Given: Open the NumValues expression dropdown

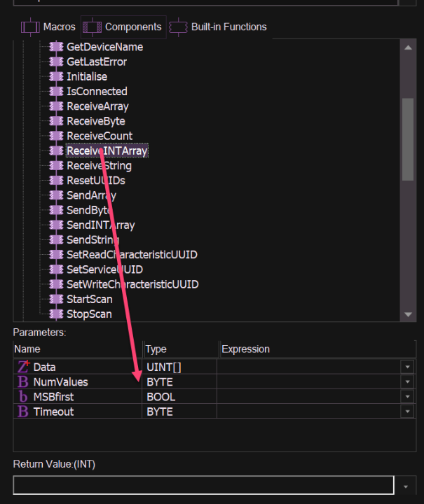Looking at the screenshot, I should (407, 382).
